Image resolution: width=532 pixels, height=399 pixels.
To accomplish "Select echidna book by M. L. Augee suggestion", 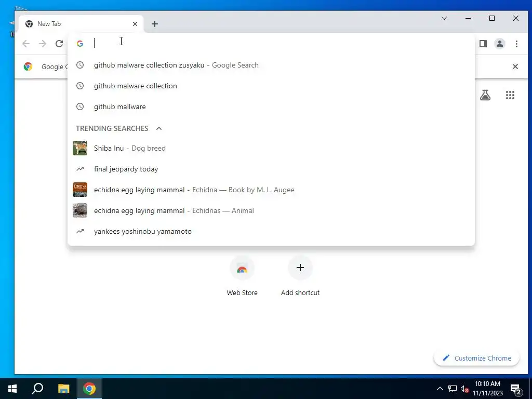I will click(271, 190).
